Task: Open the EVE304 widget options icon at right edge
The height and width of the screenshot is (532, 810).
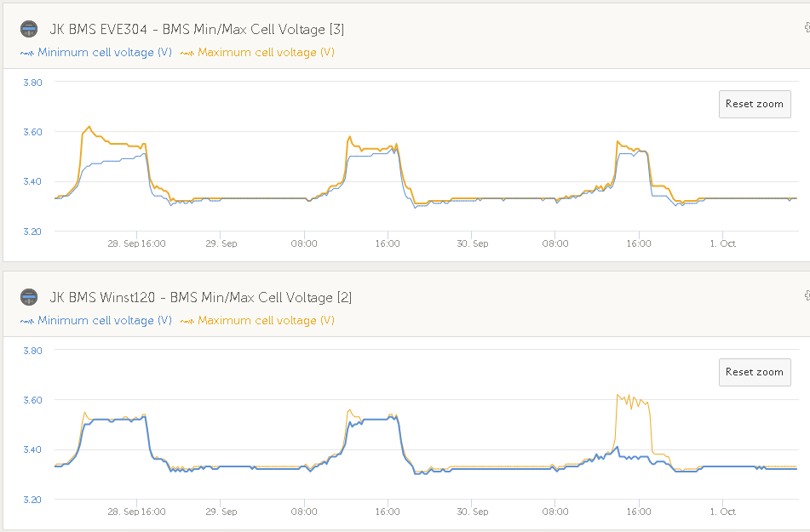Action: pos(806,28)
